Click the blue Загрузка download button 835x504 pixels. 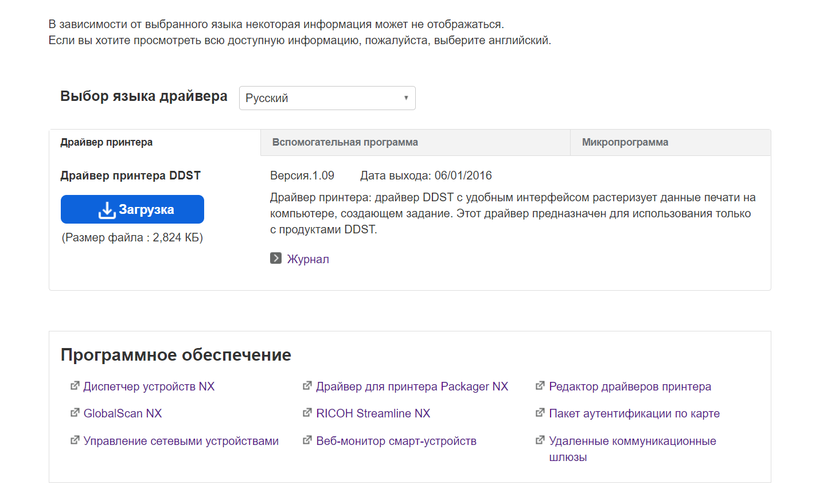pyautogui.click(x=132, y=209)
